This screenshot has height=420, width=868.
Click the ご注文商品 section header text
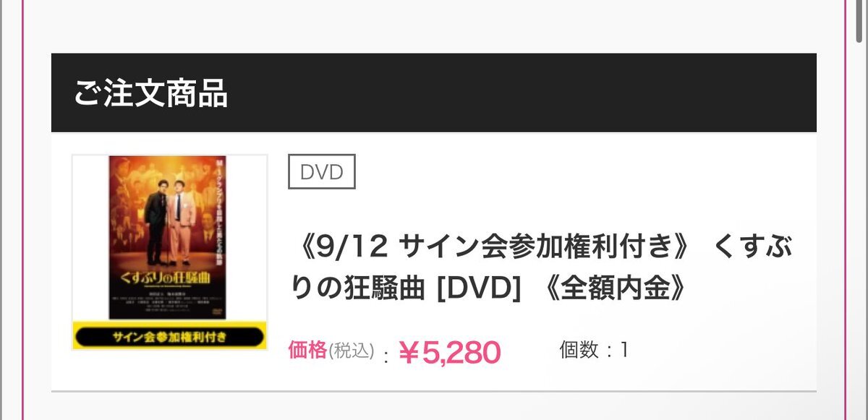(150, 94)
